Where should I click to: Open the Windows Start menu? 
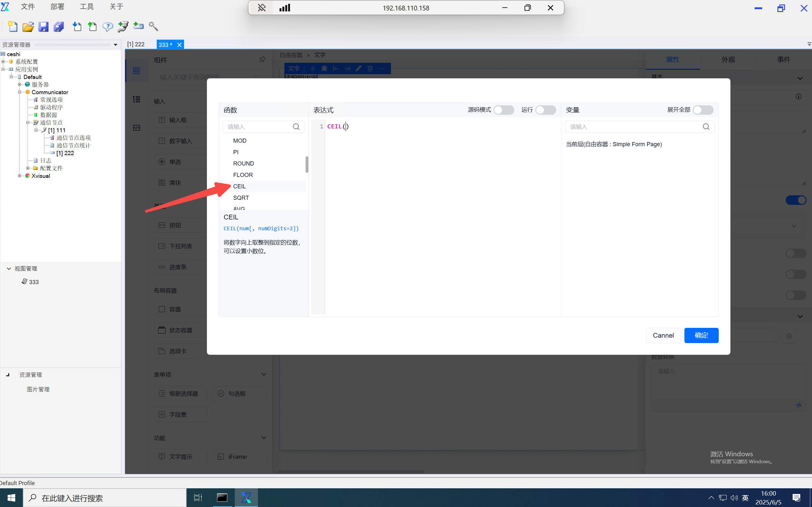tap(11, 497)
